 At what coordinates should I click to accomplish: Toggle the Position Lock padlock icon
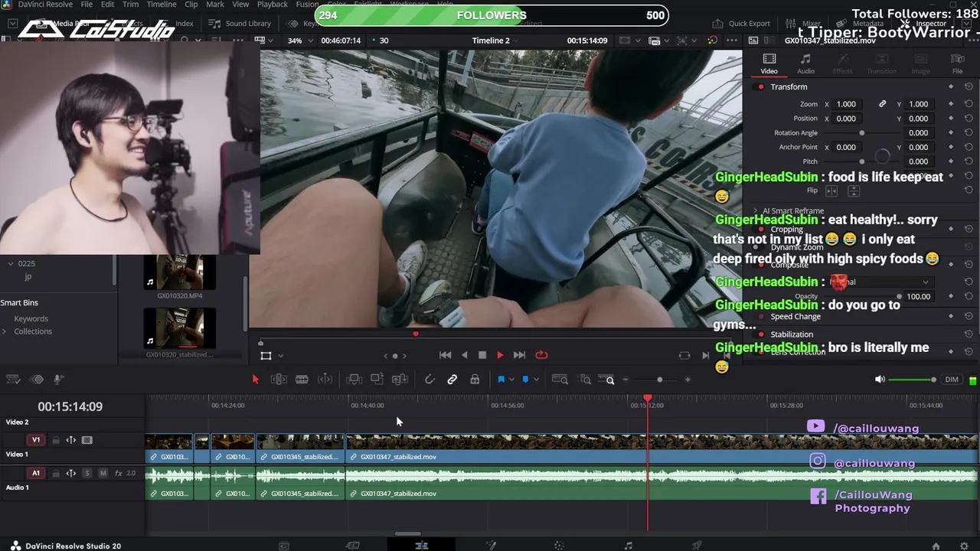(x=475, y=380)
